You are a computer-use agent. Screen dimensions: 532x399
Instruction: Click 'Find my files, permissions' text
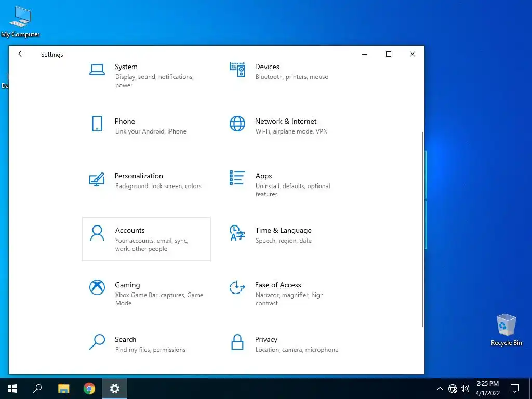click(x=150, y=350)
